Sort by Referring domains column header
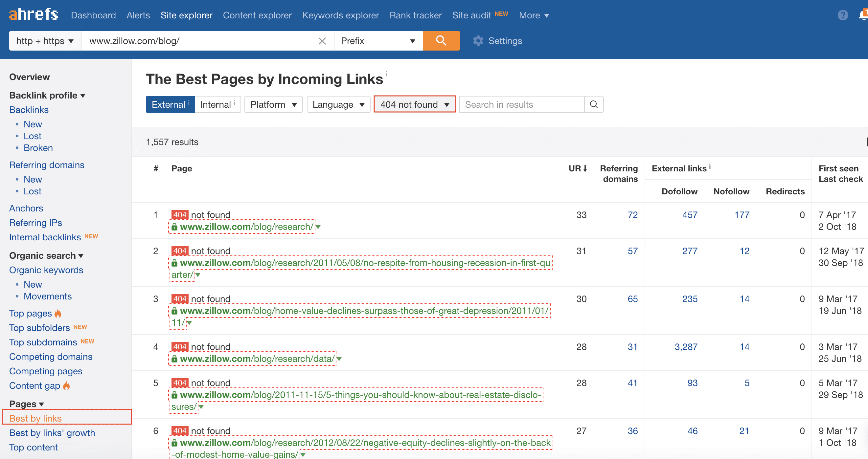Viewport: 868px width, 459px height. pyautogui.click(x=619, y=174)
